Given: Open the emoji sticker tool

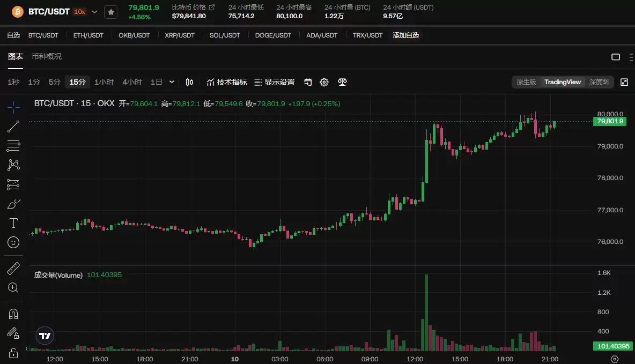Looking at the screenshot, I should click(13, 242).
